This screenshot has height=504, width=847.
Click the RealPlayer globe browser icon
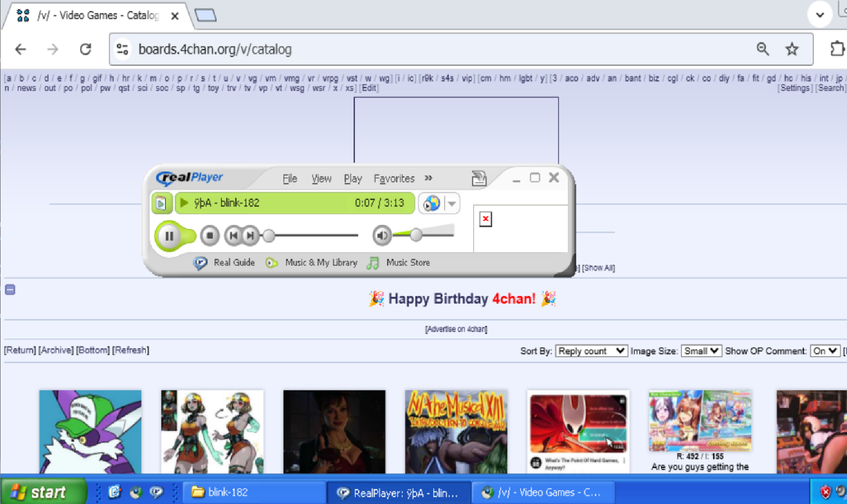[x=432, y=203]
